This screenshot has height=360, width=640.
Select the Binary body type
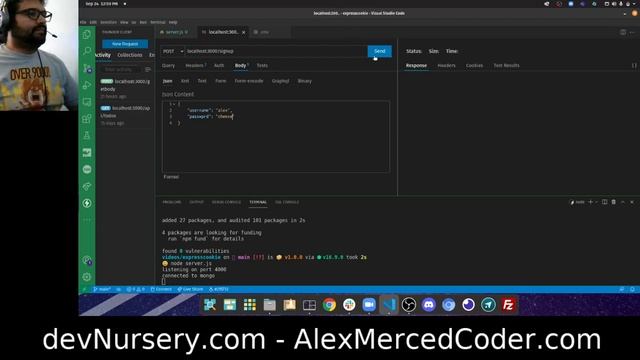(x=304, y=81)
